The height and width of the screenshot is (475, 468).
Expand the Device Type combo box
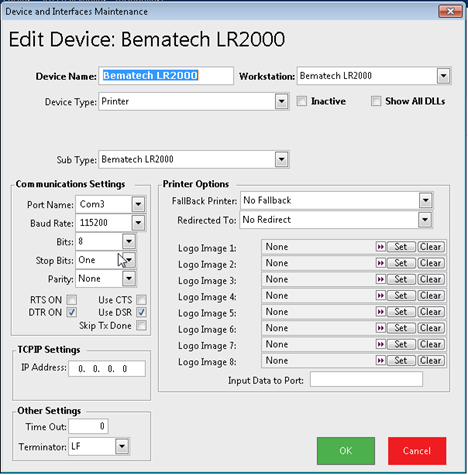click(282, 101)
